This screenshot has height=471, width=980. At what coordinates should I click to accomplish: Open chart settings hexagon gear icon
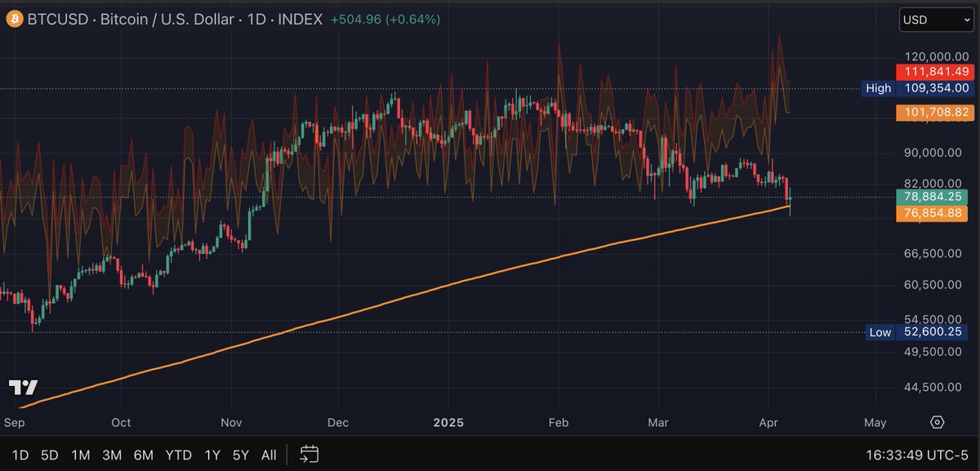pos(938,422)
